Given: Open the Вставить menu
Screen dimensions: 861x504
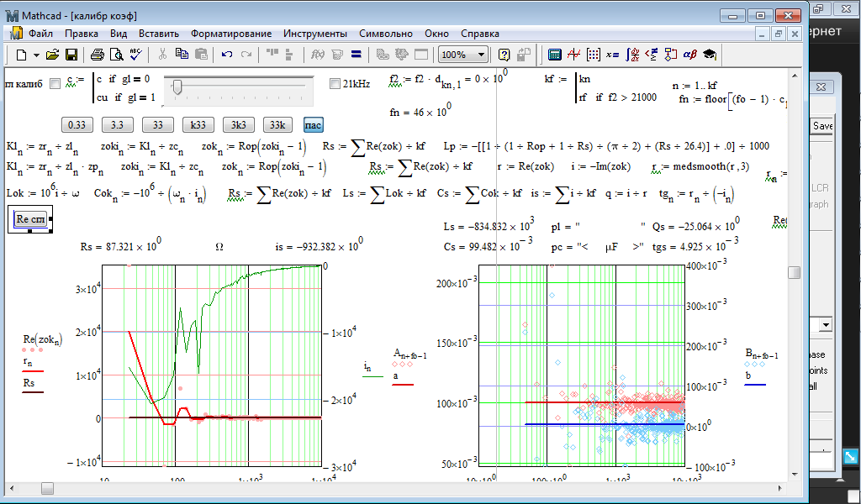Looking at the screenshot, I should [158, 34].
